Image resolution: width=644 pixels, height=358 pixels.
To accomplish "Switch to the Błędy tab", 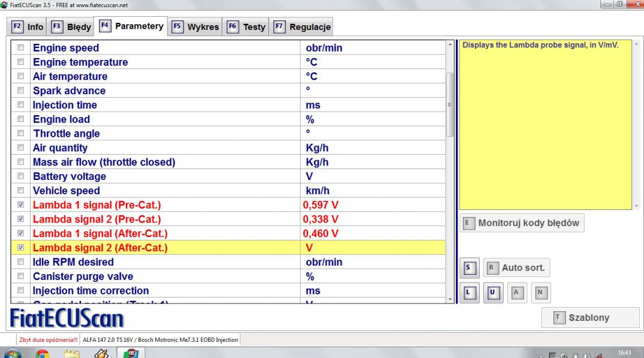I will coord(71,27).
